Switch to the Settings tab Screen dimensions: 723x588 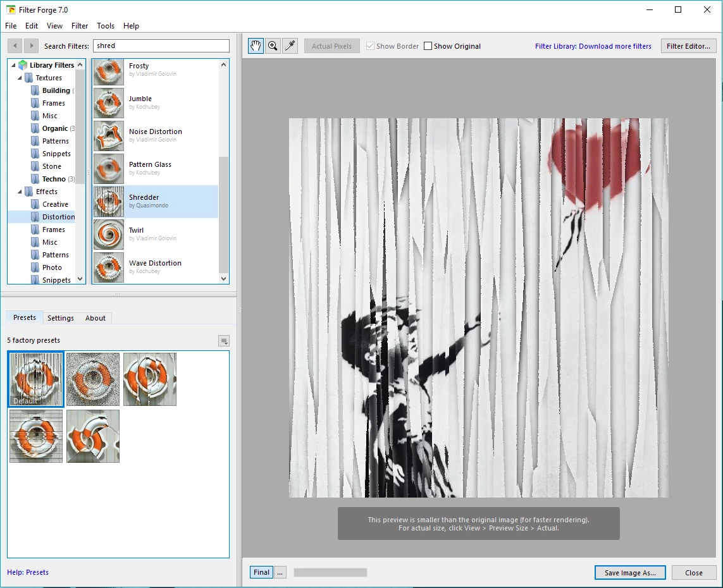coord(60,318)
